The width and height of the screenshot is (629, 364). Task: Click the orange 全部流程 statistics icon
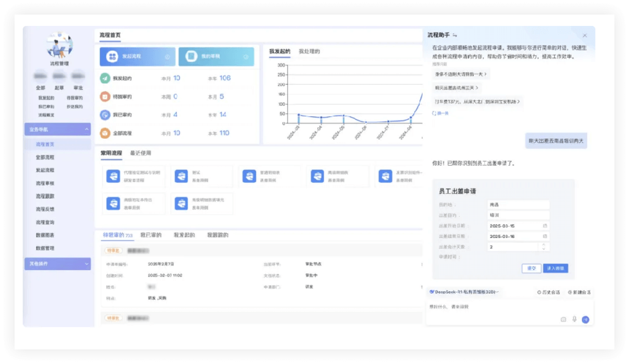[105, 133]
